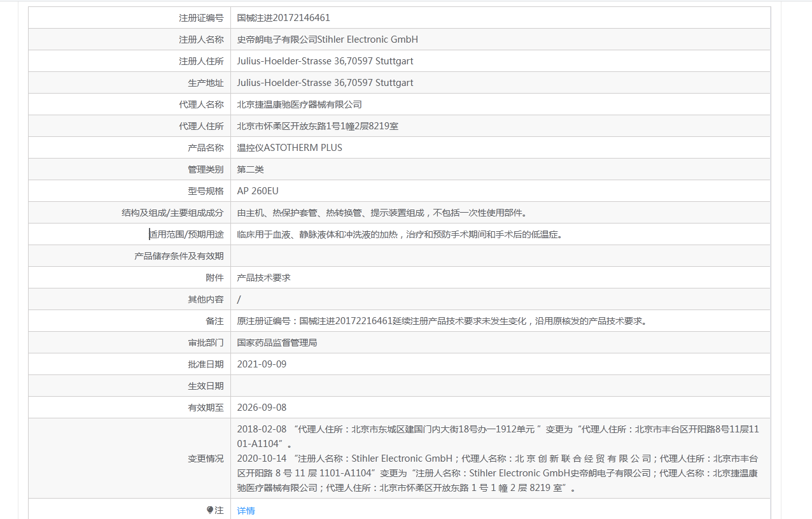Click the 代理人住所 Beijing address value

(x=318, y=126)
